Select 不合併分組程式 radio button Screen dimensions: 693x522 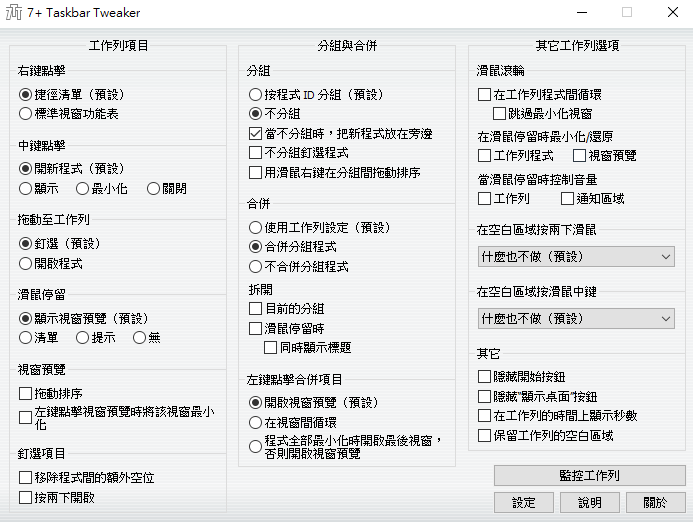(x=299, y=267)
